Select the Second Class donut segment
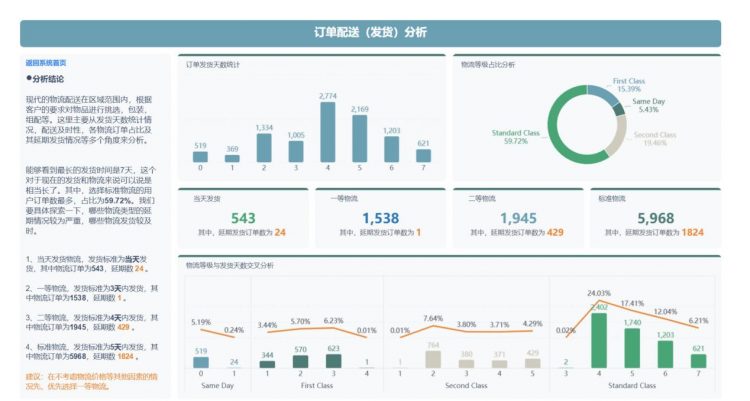The height and width of the screenshot is (401, 750). pyautogui.click(x=618, y=136)
